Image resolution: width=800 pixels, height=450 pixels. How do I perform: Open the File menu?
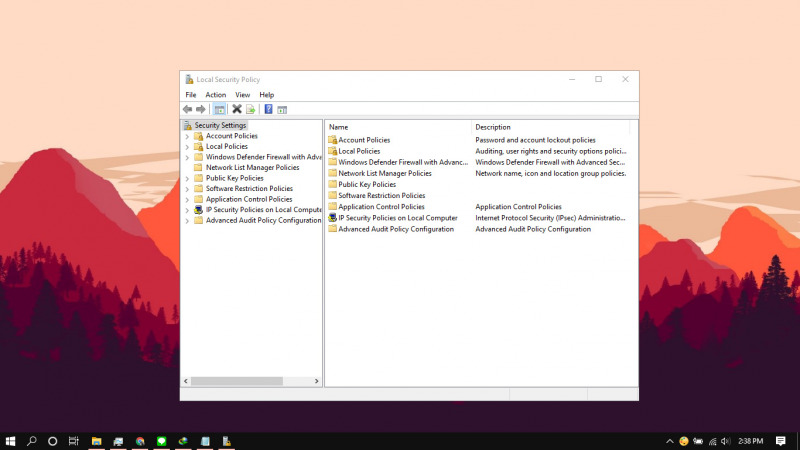coord(191,95)
